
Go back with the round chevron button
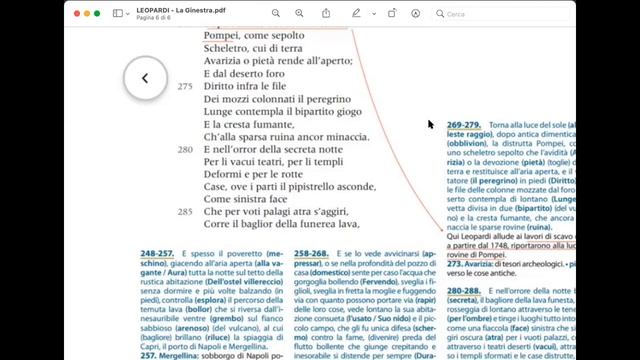point(145,78)
